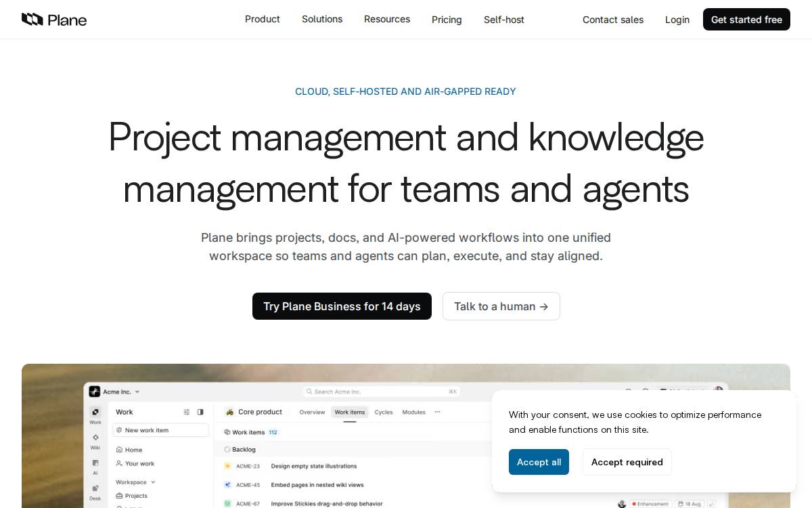Screen dimensions: 812x508
Task: Toggle the sidebar panel icon beside Work
Action: click(x=200, y=412)
